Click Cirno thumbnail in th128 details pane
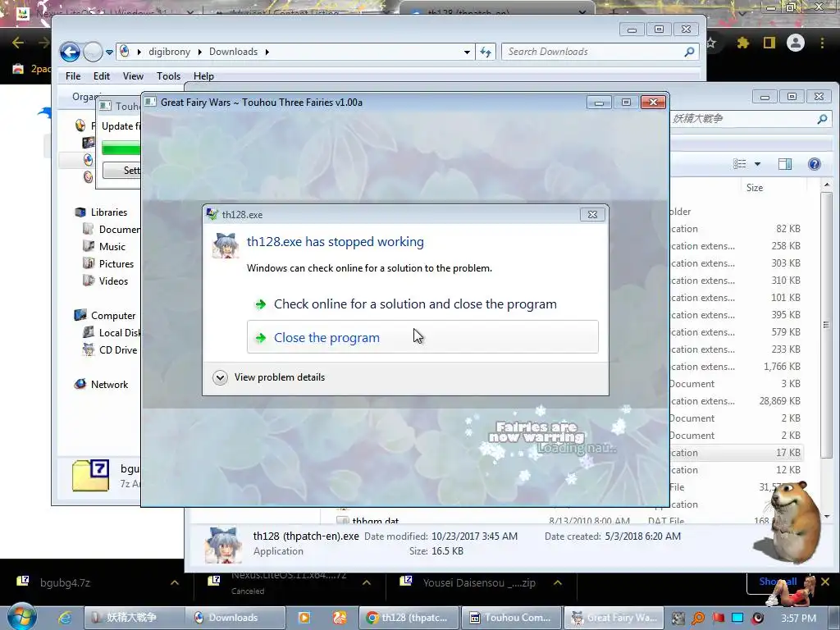 [223, 544]
